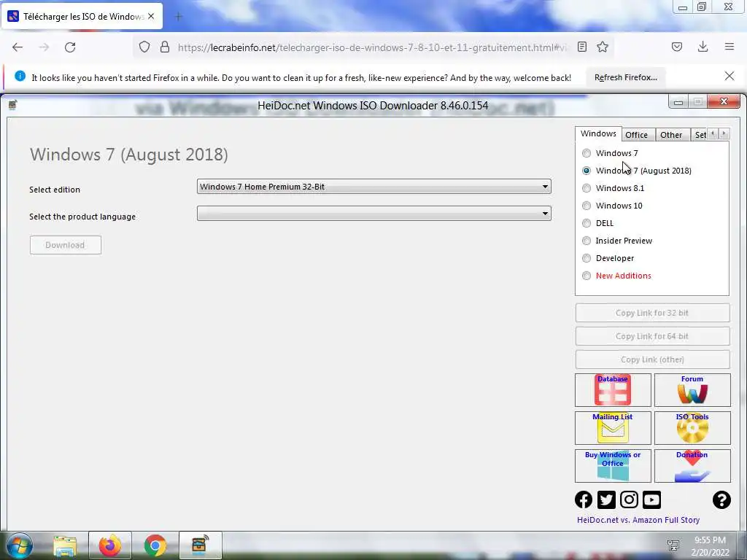Open Firefox hamburger application menu
The height and width of the screenshot is (560, 747).
click(x=729, y=47)
